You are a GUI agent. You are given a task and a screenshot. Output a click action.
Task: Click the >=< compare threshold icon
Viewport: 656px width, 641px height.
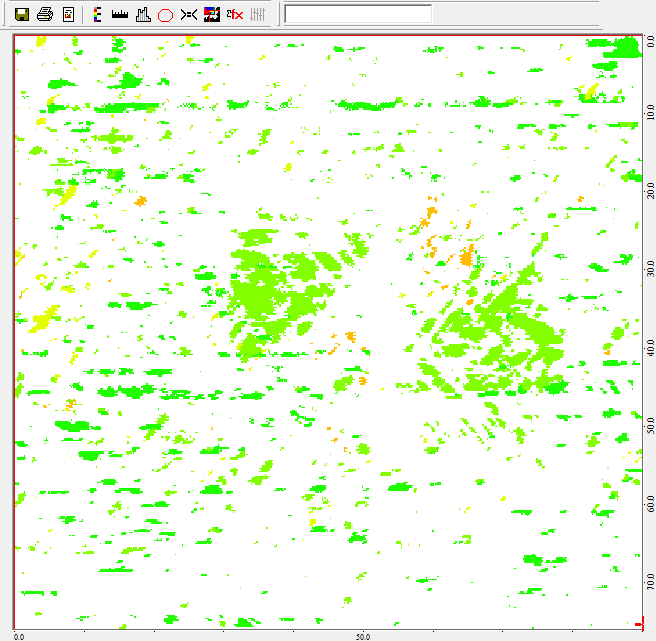[x=188, y=15]
